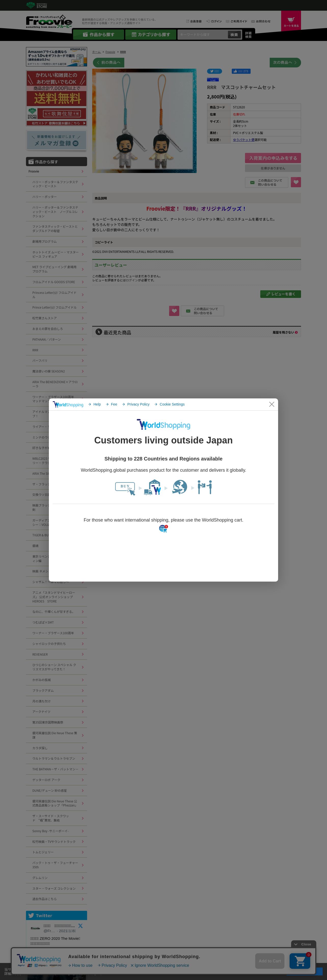Click ログイン in header
The image size is (327, 980).
coord(214,21)
